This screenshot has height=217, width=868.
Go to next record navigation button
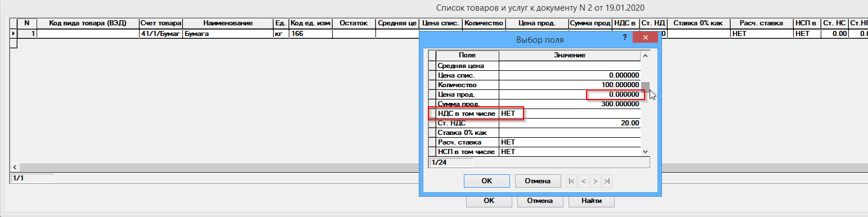[x=595, y=181]
